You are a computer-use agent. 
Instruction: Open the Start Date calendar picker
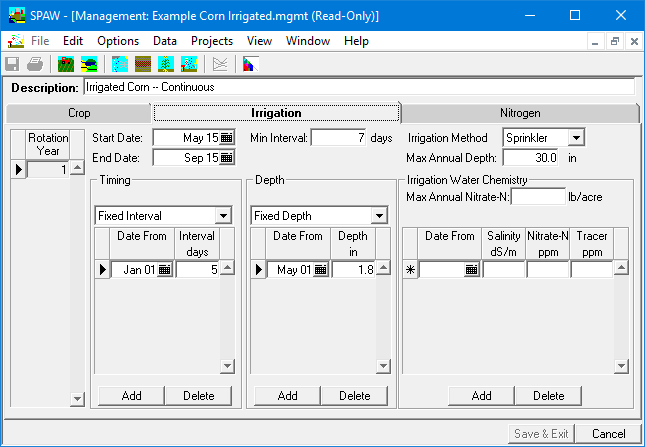pos(226,138)
